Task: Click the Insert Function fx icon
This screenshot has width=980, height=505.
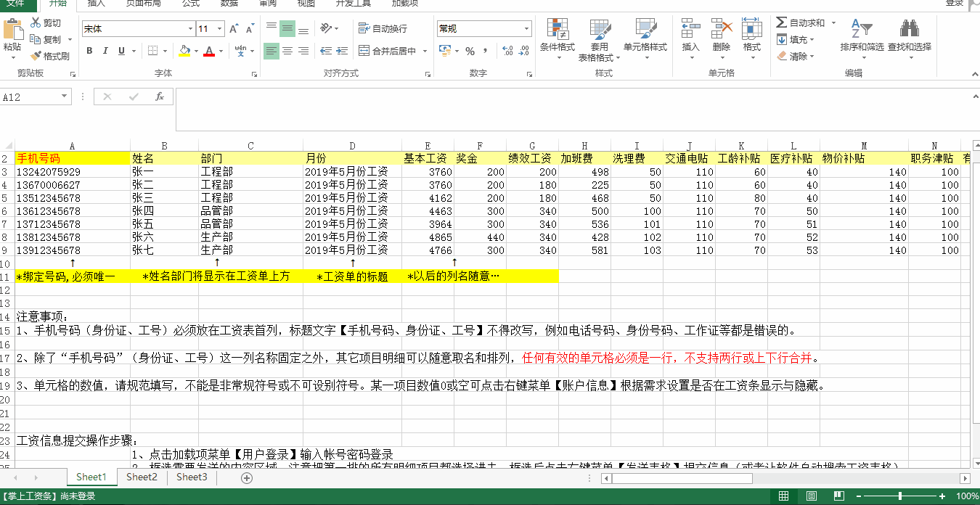Action: pos(160,97)
